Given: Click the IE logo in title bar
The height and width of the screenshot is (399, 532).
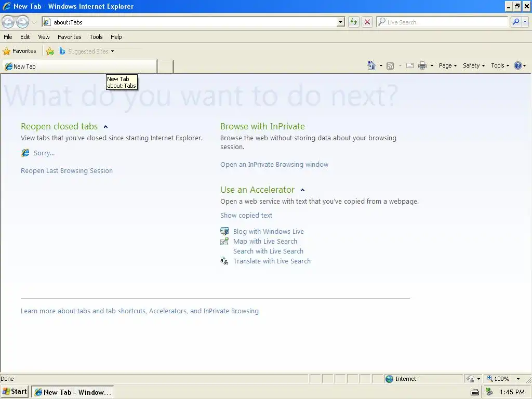Looking at the screenshot, I should pos(6,6).
